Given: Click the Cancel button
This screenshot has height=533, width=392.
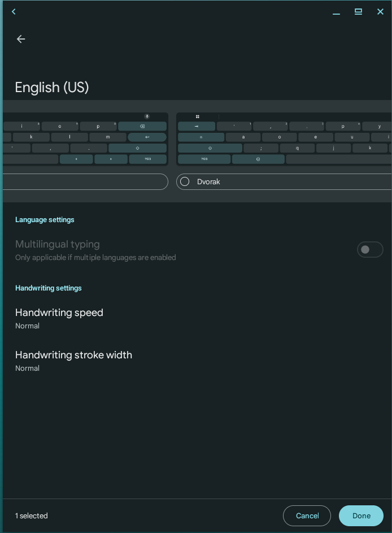Looking at the screenshot, I should 307,515.
